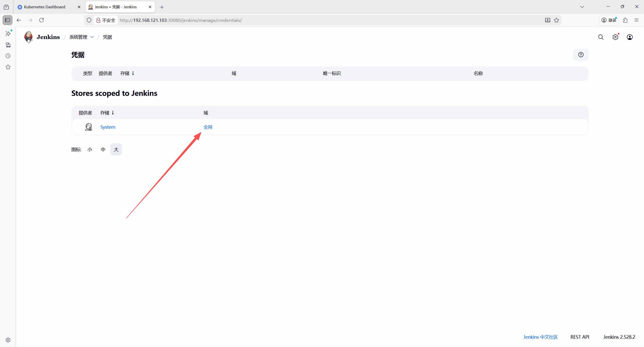Switch to the Kubernetes Dashboard tab

click(x=45, y=7)
